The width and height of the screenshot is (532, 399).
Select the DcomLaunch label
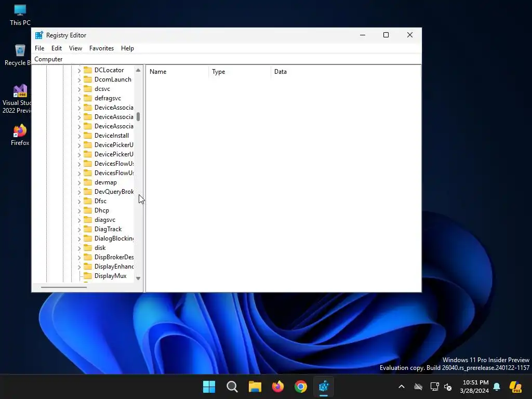click(x=113, y=79)
